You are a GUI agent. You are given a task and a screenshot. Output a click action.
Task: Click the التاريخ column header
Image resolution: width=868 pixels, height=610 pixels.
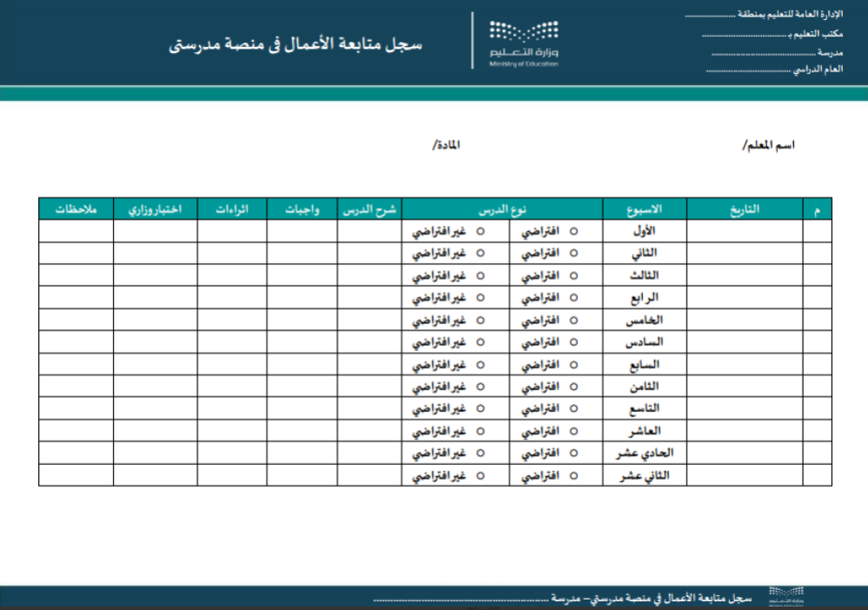[745, 209]
